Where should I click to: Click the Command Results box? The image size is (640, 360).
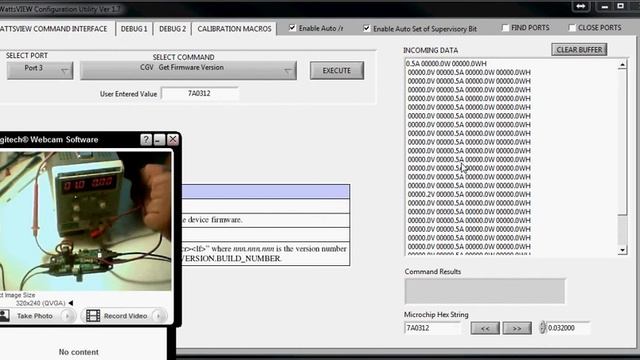click(x=485, y=291)
